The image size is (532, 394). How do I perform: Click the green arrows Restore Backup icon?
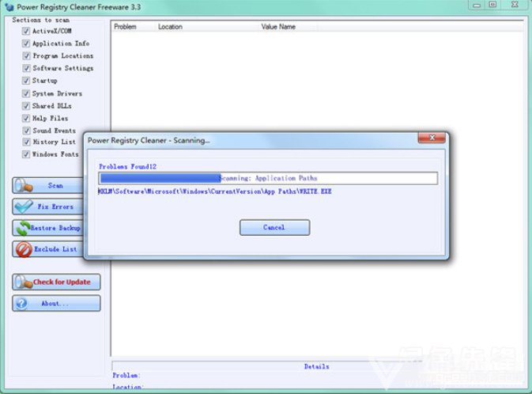[24, 228]
